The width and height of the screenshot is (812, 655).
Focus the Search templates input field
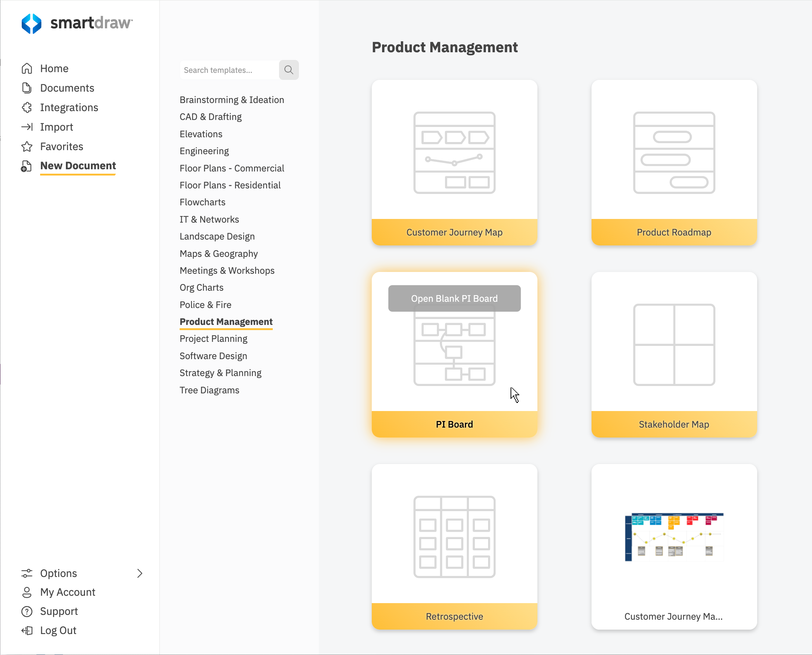click(229, 70)
